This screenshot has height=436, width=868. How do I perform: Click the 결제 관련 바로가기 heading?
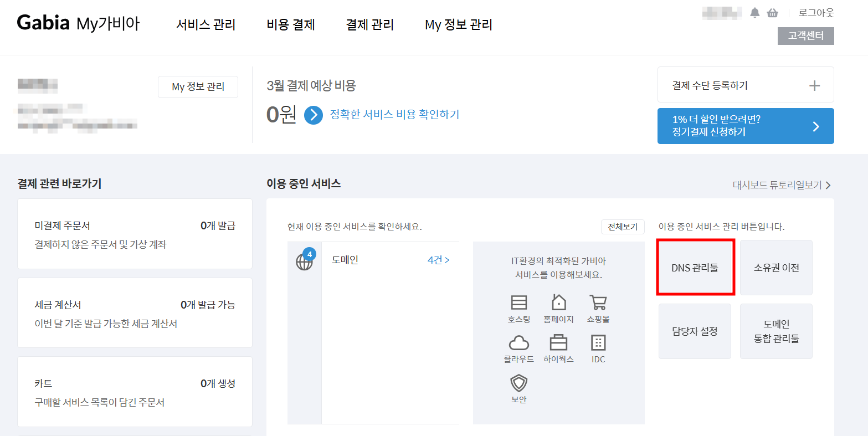click(59, 183)
